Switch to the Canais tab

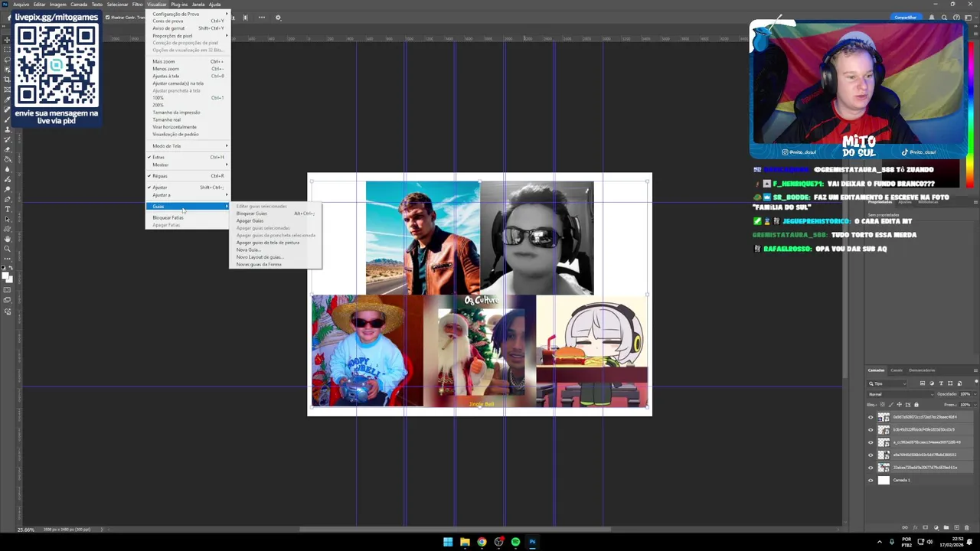pyautogui.click(x=897, y=370)
